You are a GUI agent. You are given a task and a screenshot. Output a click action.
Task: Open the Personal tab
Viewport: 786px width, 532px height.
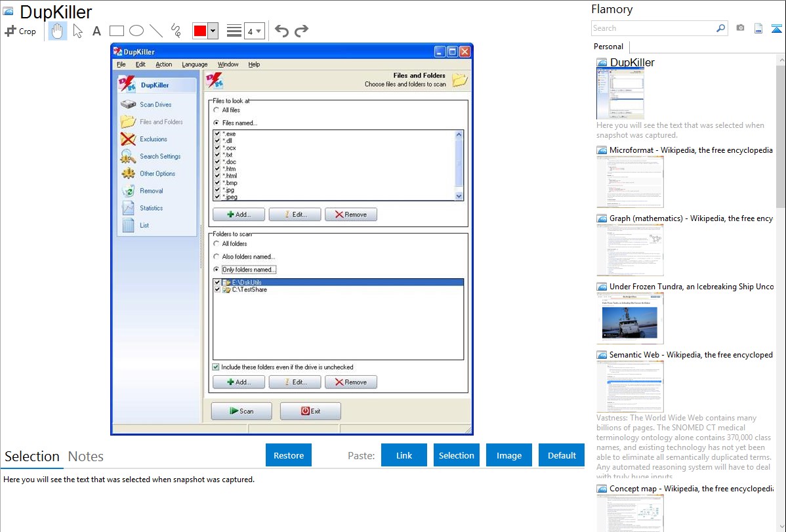click(608, 47)
